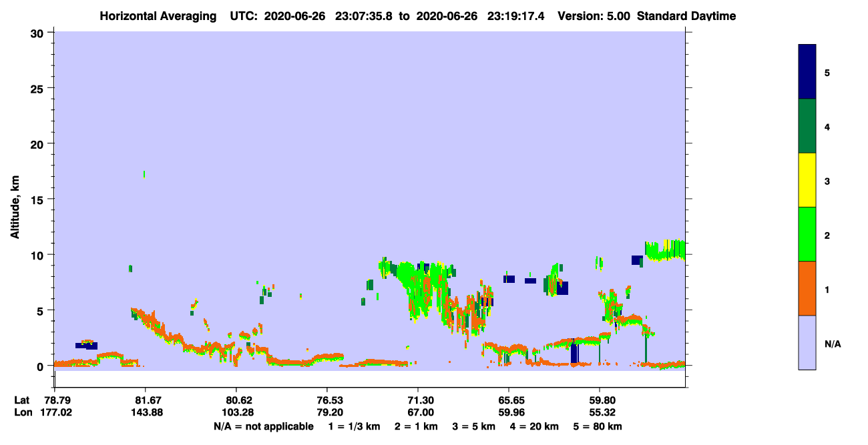Click the y-axis tick label 25
This screenshot has height=445, width=868.
point(39,88)
